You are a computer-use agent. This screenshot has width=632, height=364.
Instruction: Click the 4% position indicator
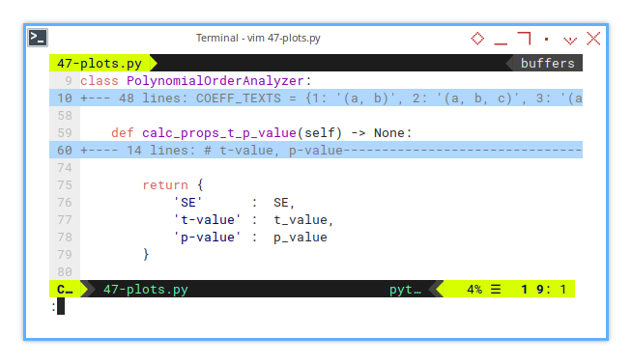pos(474,289)
